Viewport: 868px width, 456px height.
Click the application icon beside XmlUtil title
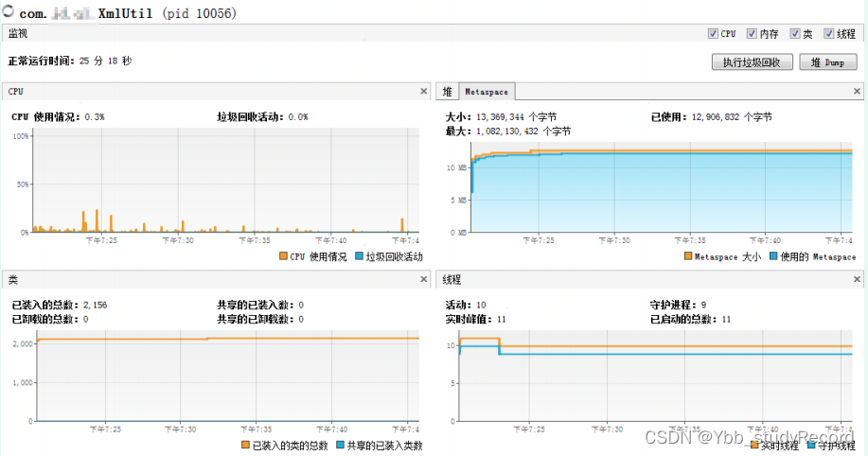[x=9, y=11]
